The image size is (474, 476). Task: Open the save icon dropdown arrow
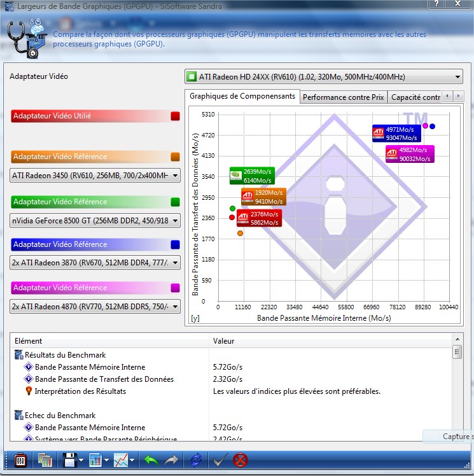(x=81, y=461)
